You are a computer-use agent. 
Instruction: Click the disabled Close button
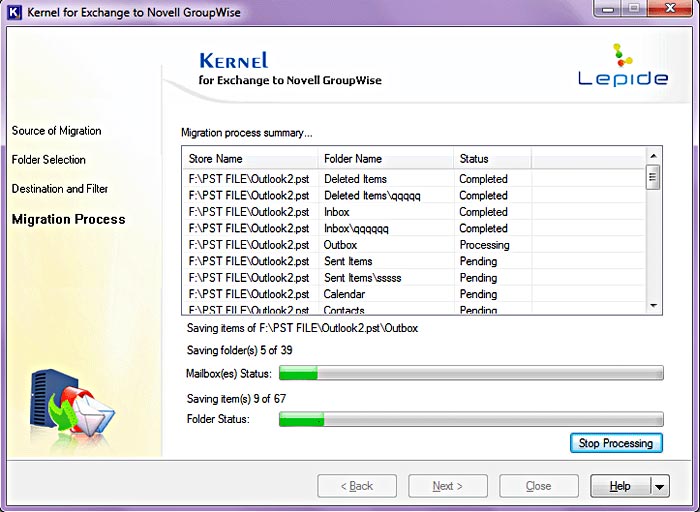[539, 486]
